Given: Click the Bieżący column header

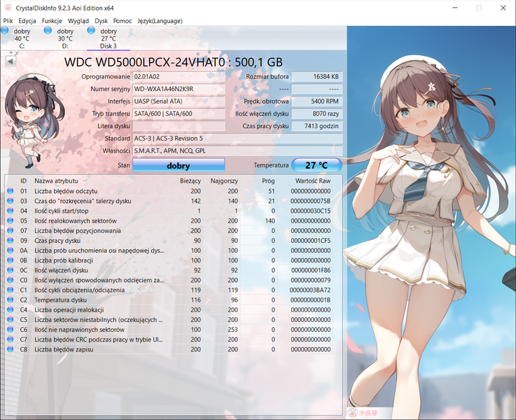Looking at the screenshot, I should click(190, 181).
